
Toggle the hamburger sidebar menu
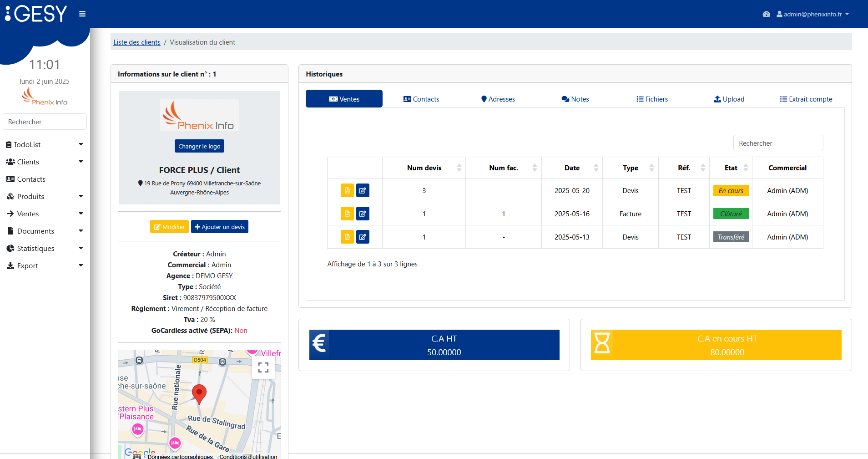tap(82, 14)
